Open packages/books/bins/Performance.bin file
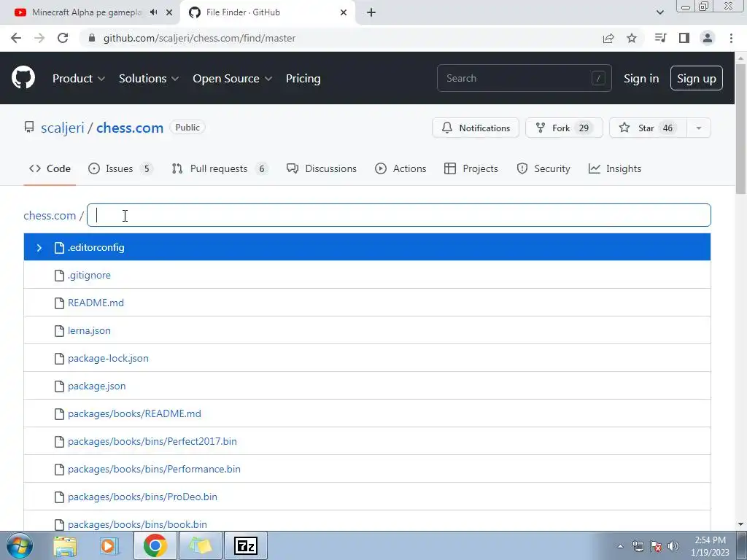The image size is (747, 560). click(x=154, y=469)
